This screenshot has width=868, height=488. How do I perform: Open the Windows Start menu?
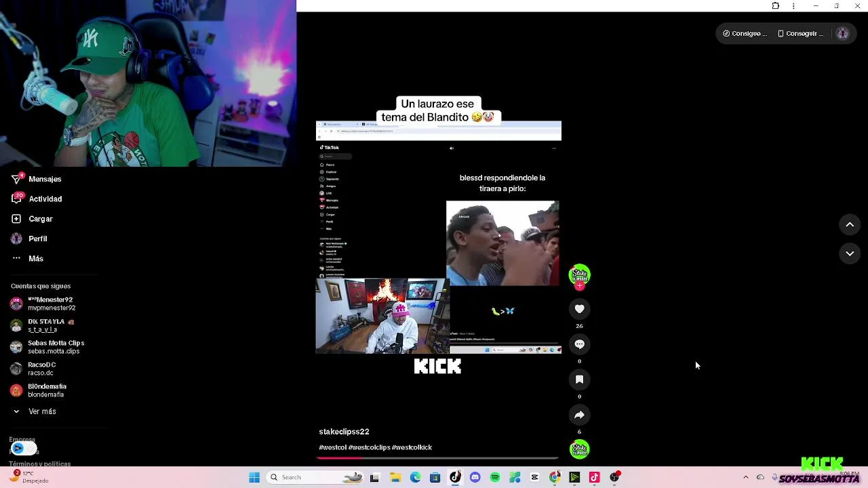(254, 478)
